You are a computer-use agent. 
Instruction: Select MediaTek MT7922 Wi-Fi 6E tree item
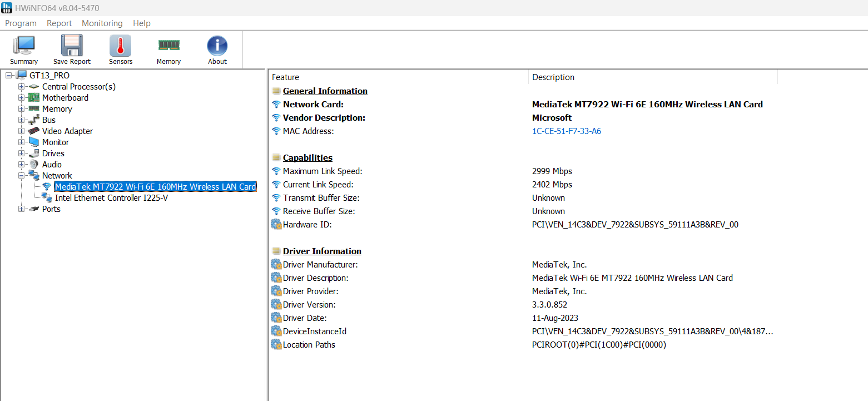point(156,187)
